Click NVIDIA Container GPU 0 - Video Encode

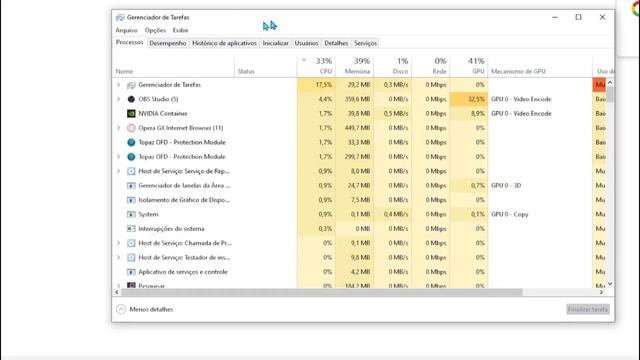pos(521,113)
